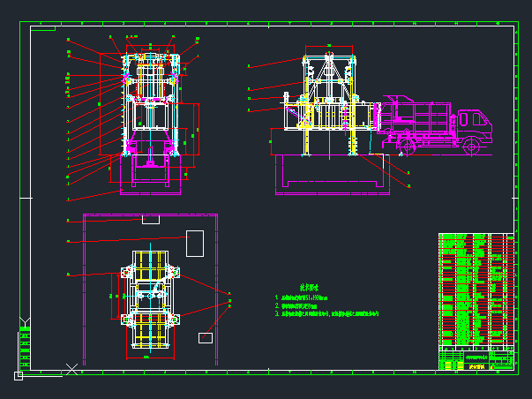The width and height of the screenshot is (532, 399).
Task: Click the width dimension atop the side view
Action: click(329, 46)
